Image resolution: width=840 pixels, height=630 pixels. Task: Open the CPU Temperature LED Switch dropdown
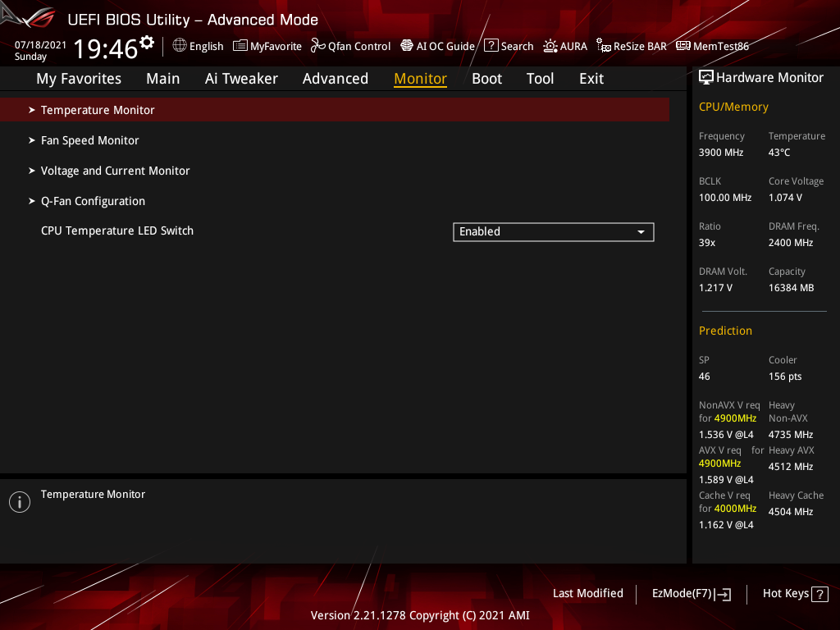553,231
